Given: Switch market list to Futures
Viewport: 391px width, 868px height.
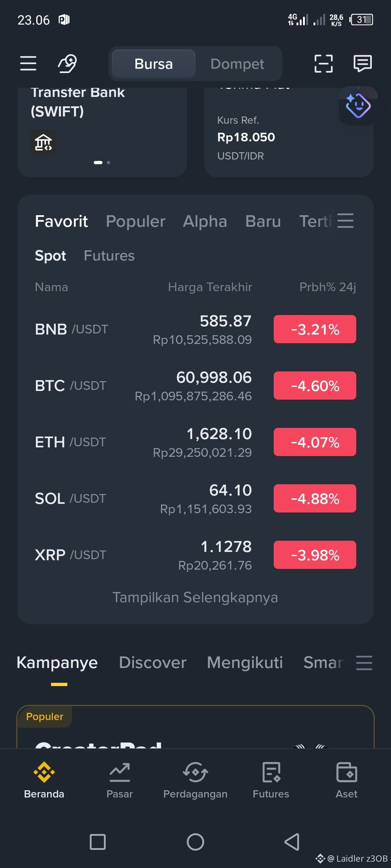Looking at the screenshot, I should point(109,256).
